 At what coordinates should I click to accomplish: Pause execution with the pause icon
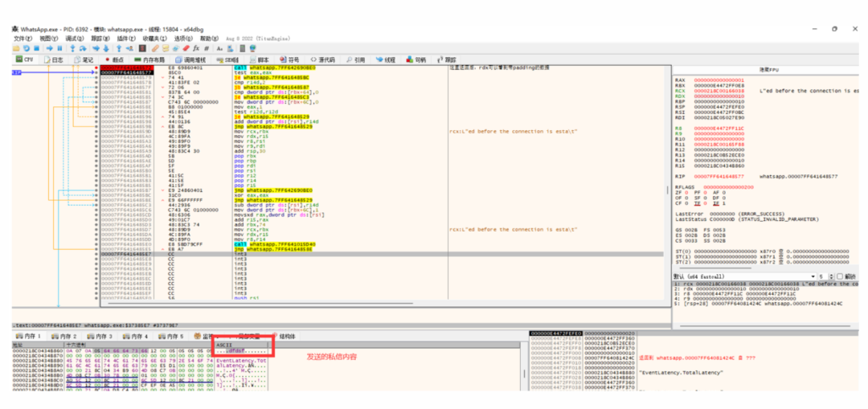click(59, 48)
